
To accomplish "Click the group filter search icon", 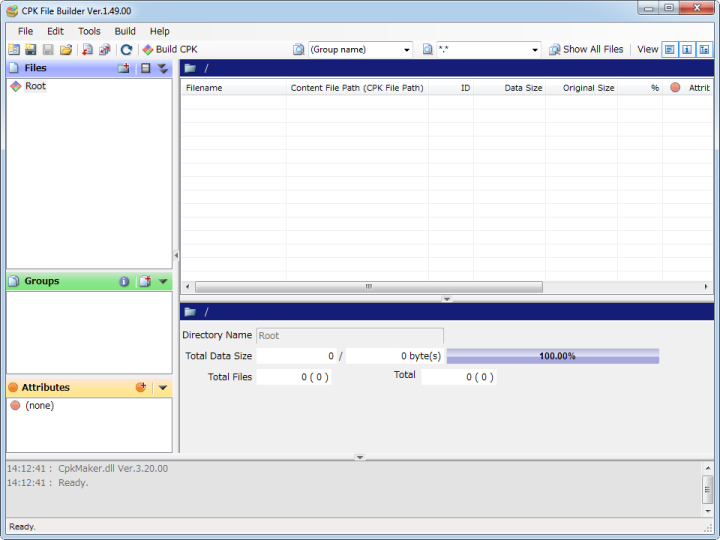I will 298,50.
